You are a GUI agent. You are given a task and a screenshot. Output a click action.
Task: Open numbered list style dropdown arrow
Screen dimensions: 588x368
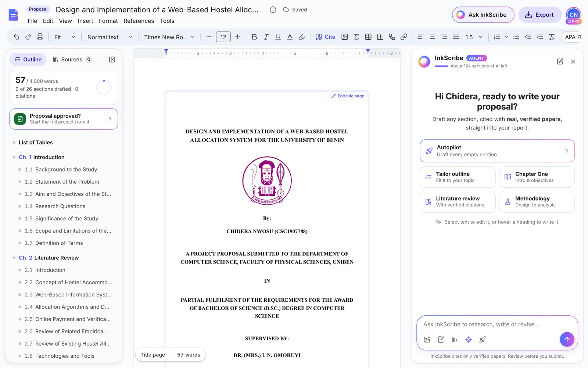(506, 37)
